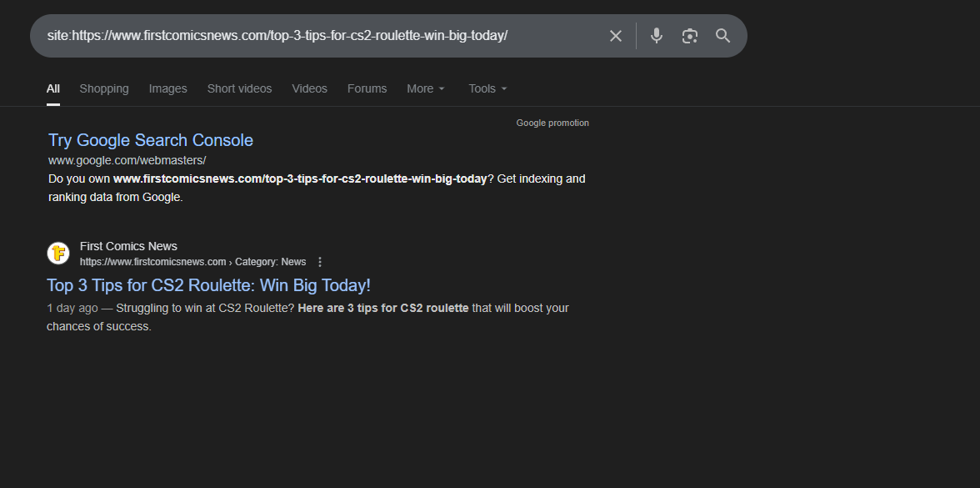The width and height of the screenshot is (980, 488).
Task: Click the firstcomicsnews.com breadcrumb URL
Action: (x=153, y=262)
